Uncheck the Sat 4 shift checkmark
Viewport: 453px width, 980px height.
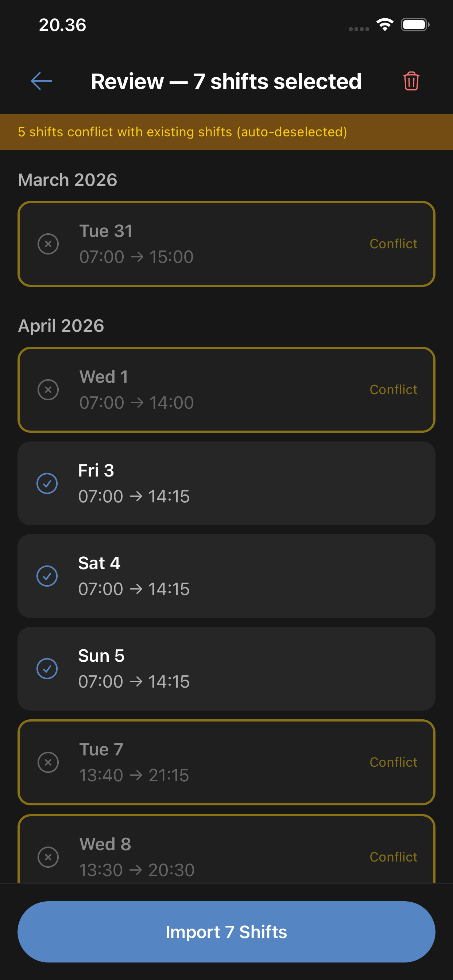47,576
